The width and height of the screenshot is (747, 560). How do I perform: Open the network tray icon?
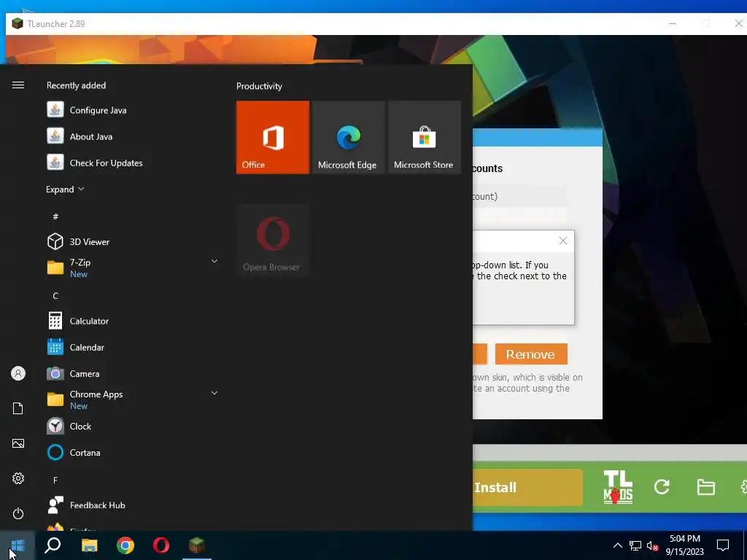635,545
